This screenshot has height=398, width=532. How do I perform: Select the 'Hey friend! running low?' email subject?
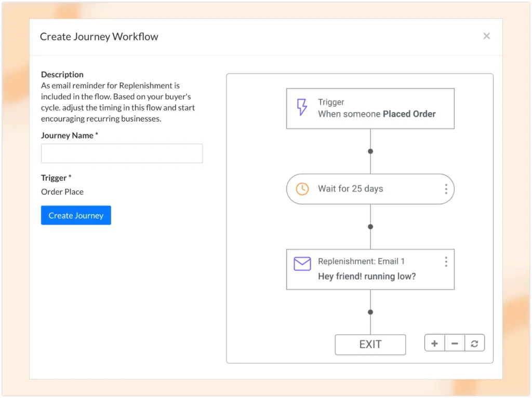[367, 277]
